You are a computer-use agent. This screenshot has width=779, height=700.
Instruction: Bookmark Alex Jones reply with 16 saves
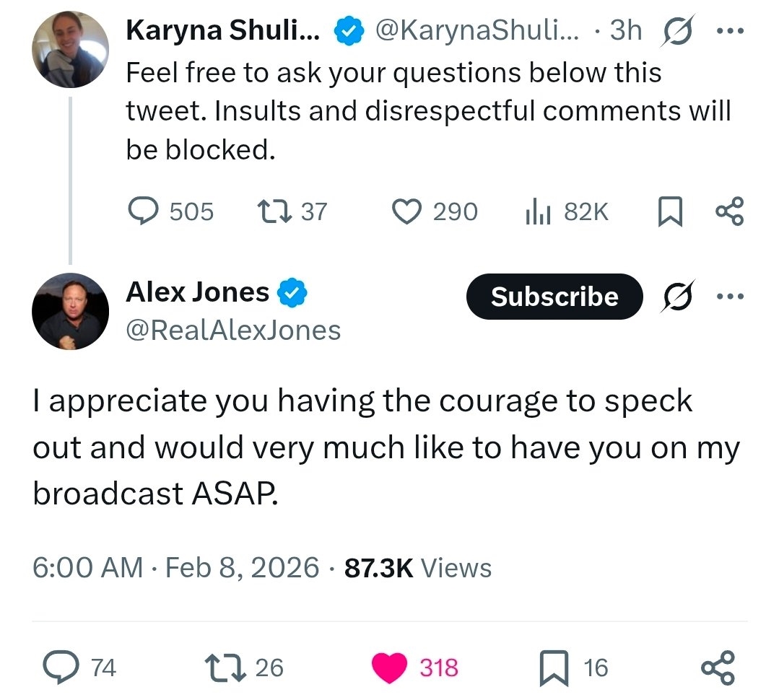[555, 668]
